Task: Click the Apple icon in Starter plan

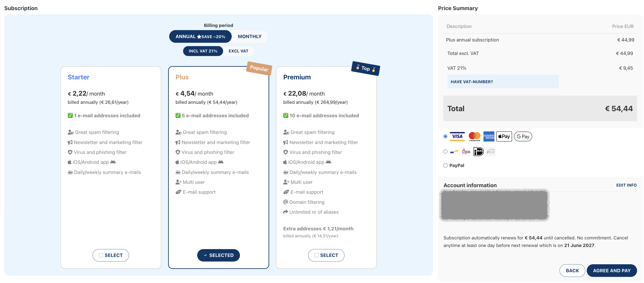Action: (x=69, y=162)
